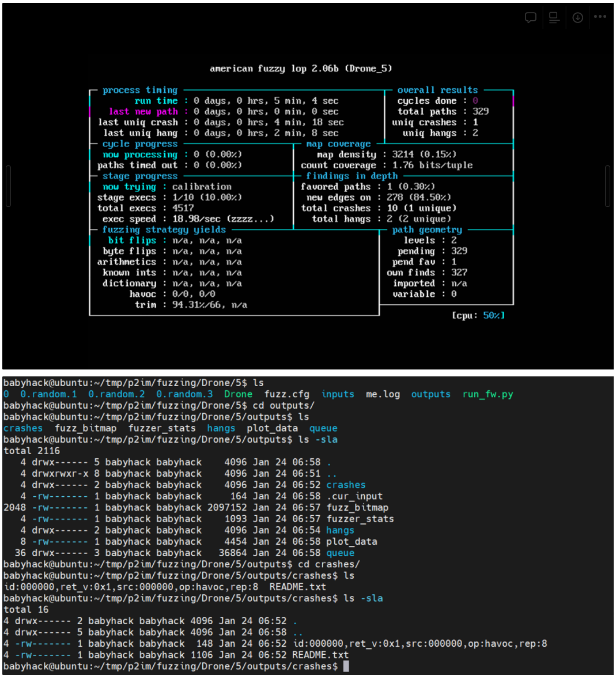This screenshot has width=616, height=679.
Task: Click the terminal cursor block at the last prompt
Action: tap(346, 666)
